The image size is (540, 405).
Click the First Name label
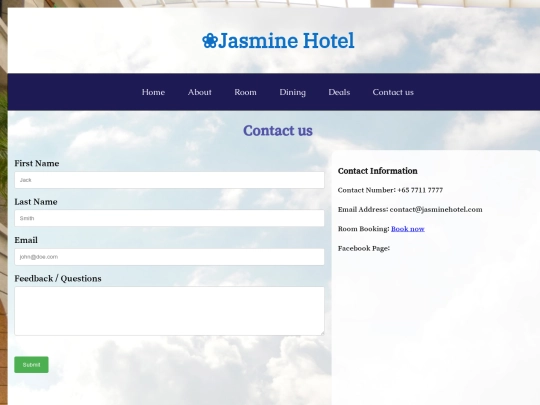[x=37, y=164]
